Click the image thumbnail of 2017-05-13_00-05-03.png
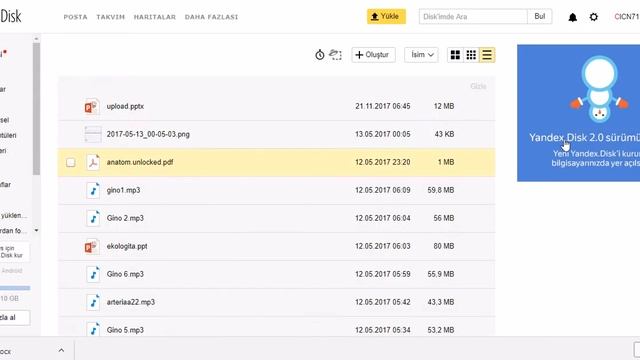This screenshot has height=360, width=640. pos(93,134)
